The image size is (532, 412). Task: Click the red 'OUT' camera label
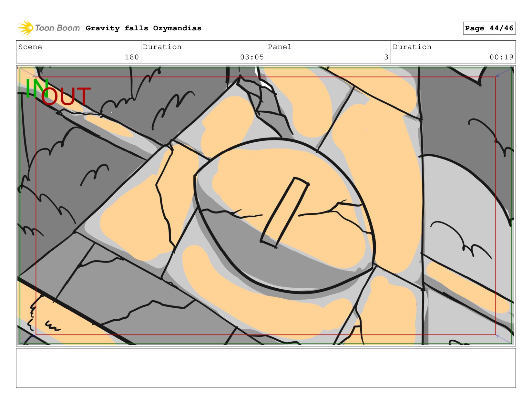(x=66, y=97)
